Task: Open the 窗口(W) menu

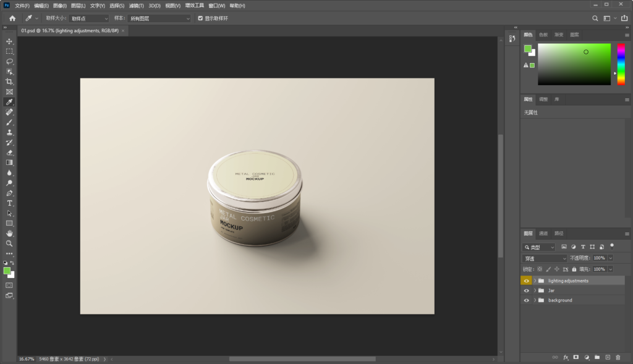Action: tap(217, 6)
